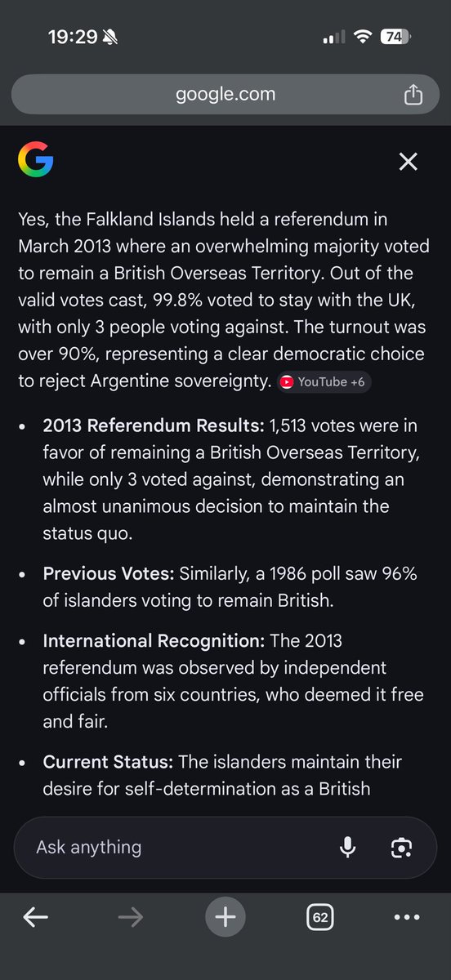The height and width of the screenshot is (980, 451).
Task: Open the YouTube +6 sources chip
Action: [x=324, y=382]
